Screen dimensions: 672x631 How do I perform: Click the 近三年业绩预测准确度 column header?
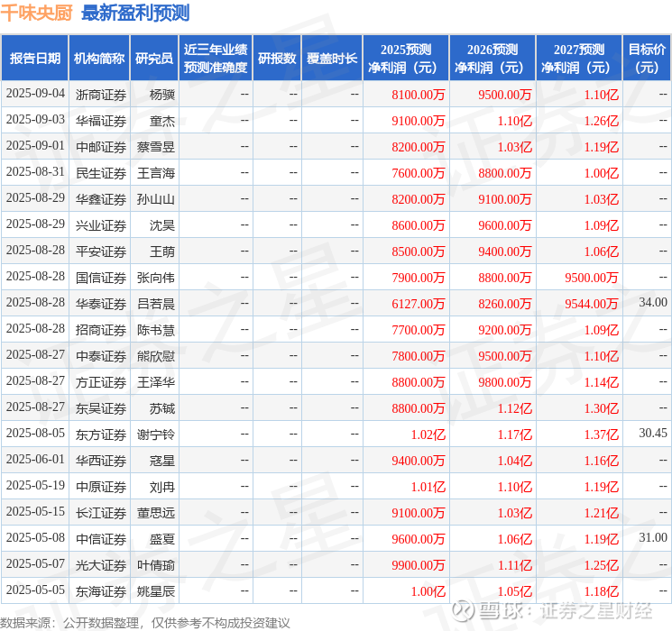pyautogui.click(x=216, y=59)
